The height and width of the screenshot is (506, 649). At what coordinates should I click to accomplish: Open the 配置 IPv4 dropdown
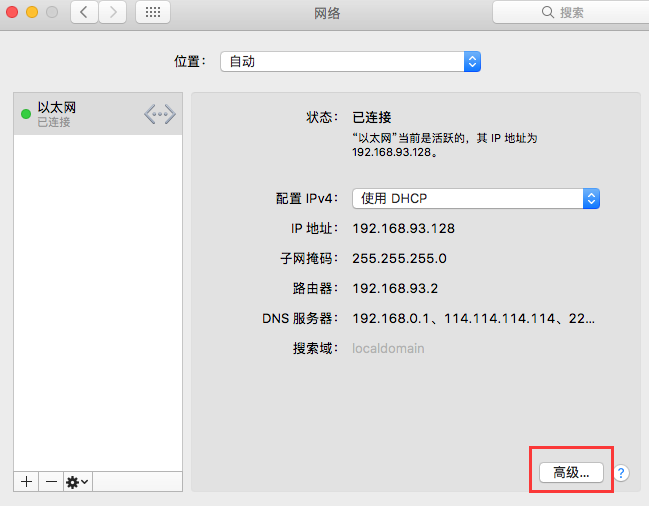click(476, 199)
